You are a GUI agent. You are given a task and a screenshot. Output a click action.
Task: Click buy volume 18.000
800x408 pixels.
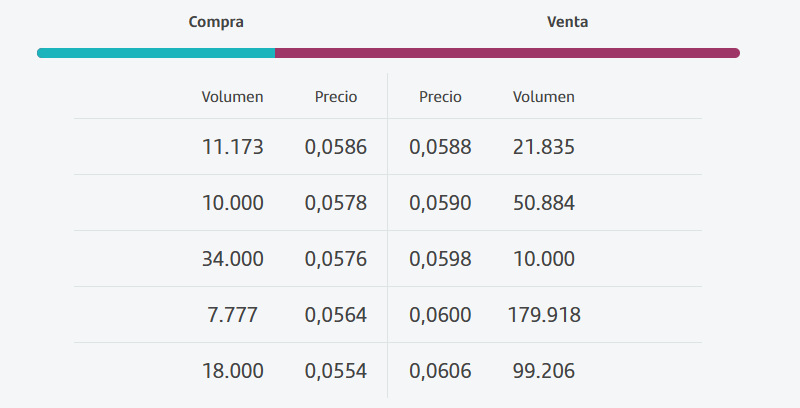(232, 371)
